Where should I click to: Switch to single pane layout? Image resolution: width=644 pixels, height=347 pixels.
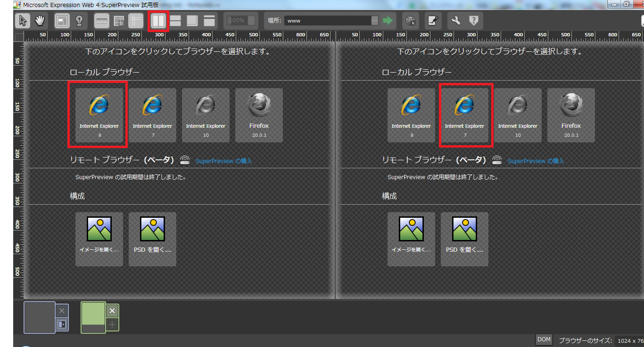coord(209,21)
